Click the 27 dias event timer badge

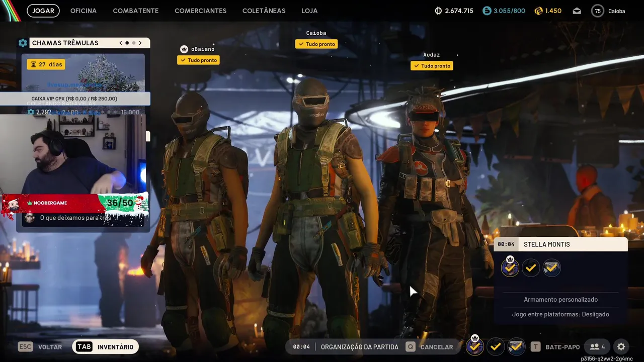pyautogui.click(x=46, y=64)
